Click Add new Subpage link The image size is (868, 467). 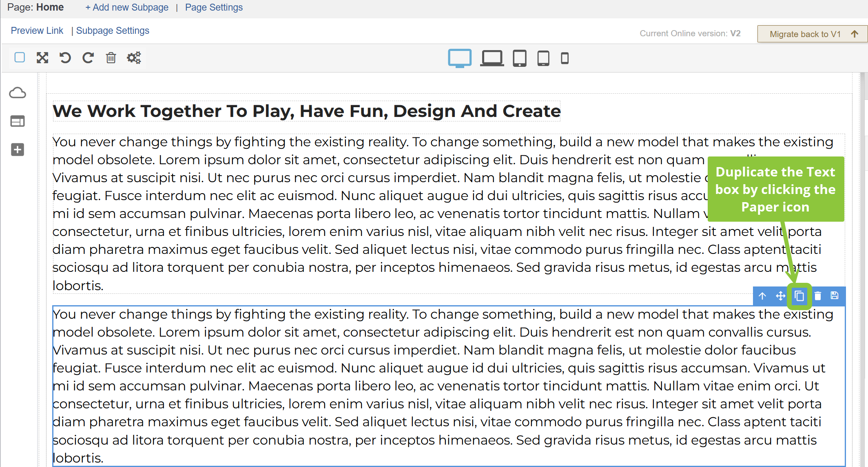[127, 7]
